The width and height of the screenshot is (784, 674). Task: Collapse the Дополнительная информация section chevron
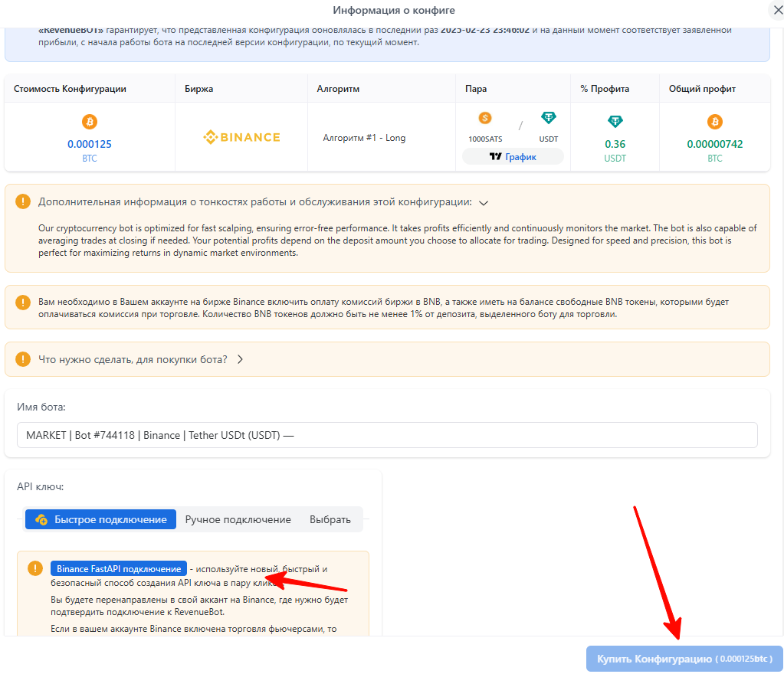click(x=483, y=203)
